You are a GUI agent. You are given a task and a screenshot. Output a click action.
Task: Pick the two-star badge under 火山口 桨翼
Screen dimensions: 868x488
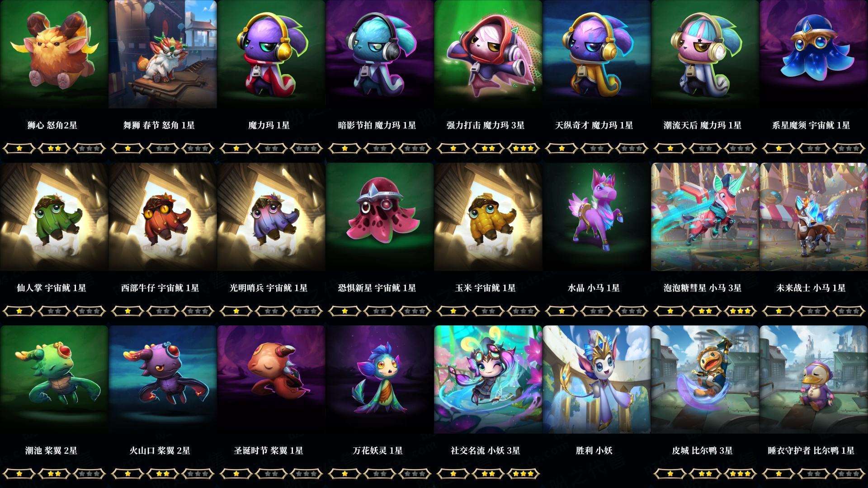coord(163,473)
